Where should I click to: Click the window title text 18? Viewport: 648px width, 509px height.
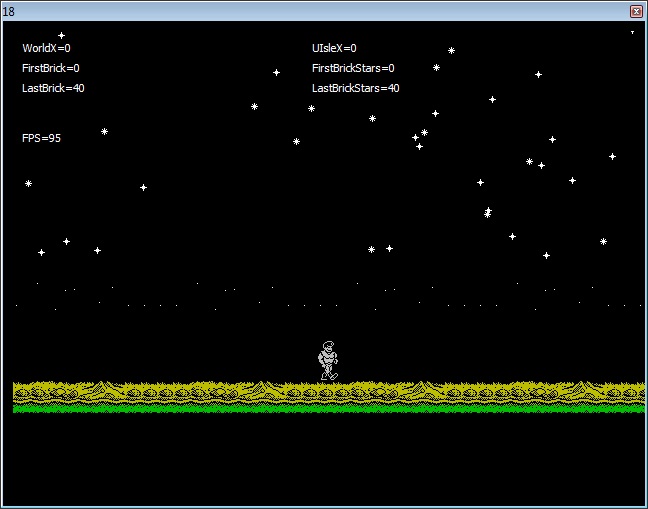[9, 12]
